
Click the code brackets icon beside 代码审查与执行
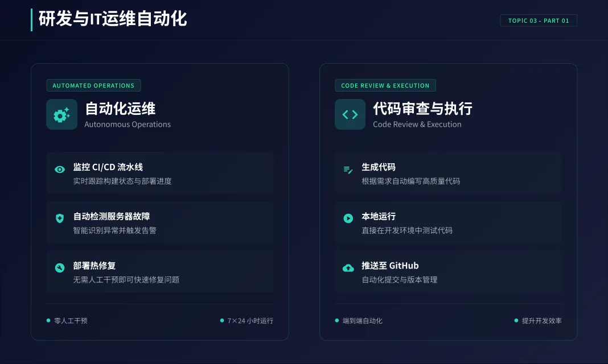coord(350,114)
